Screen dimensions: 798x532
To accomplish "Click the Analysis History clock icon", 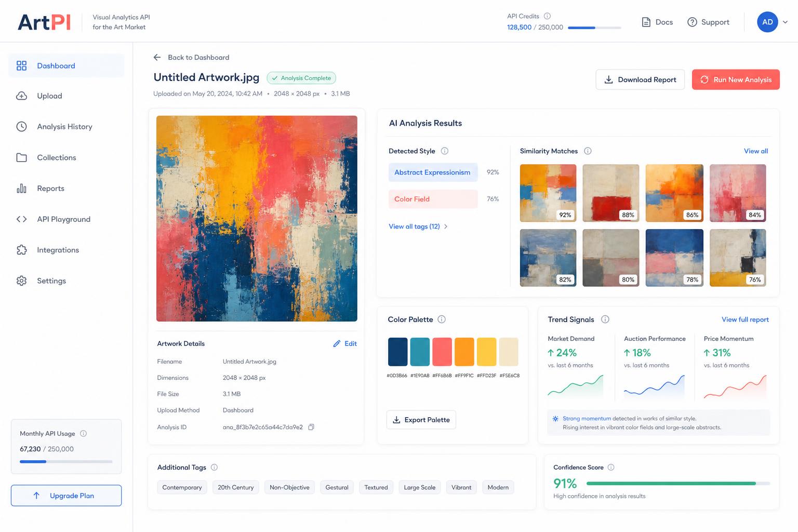I will tap(21, 127).
